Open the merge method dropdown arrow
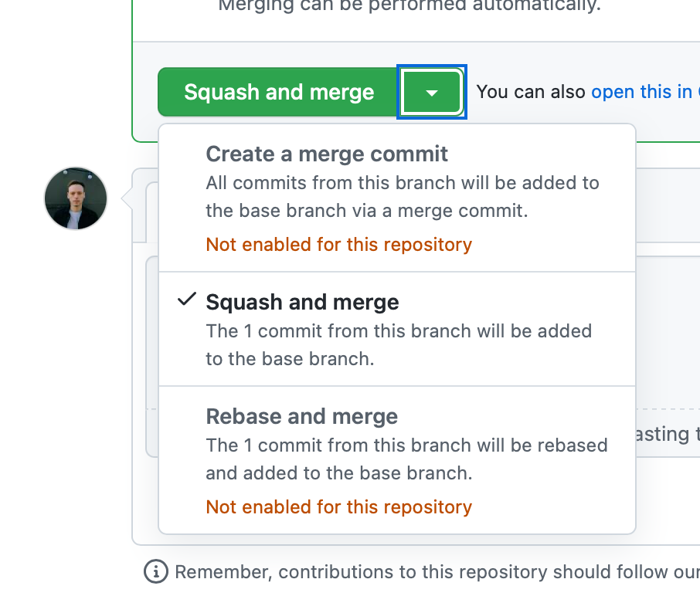The image size is (700, 596). [x=432, y=92]
